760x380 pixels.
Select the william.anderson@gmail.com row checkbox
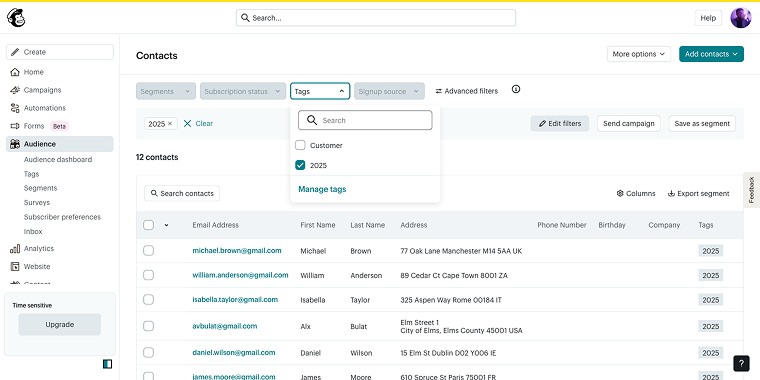(x=148, y=275)
